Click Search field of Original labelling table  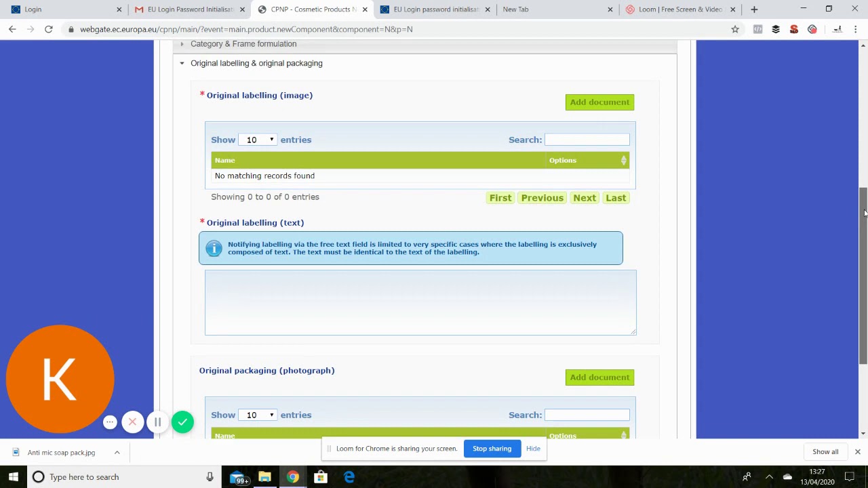(587, 140)
